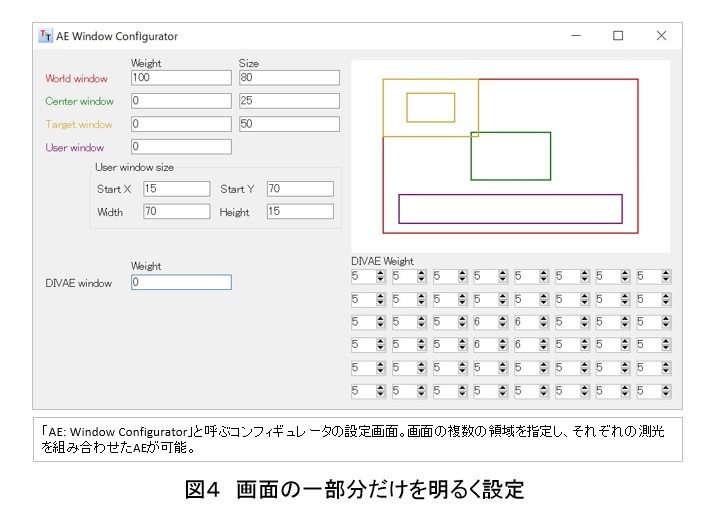Click the Center window Weight input
715x519 pixels.
tap(180, 101)
